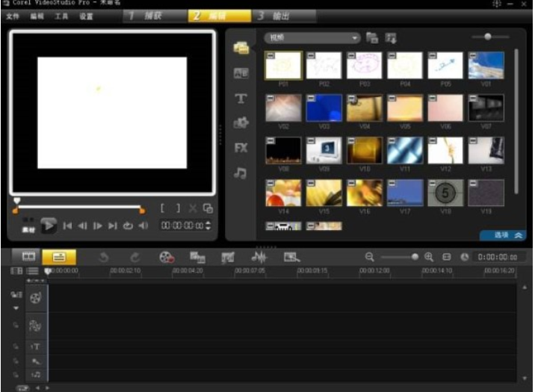Screen dimensions: 535x392
Task: Click the preview timecode stepper arrows
Action: point(208,225)
